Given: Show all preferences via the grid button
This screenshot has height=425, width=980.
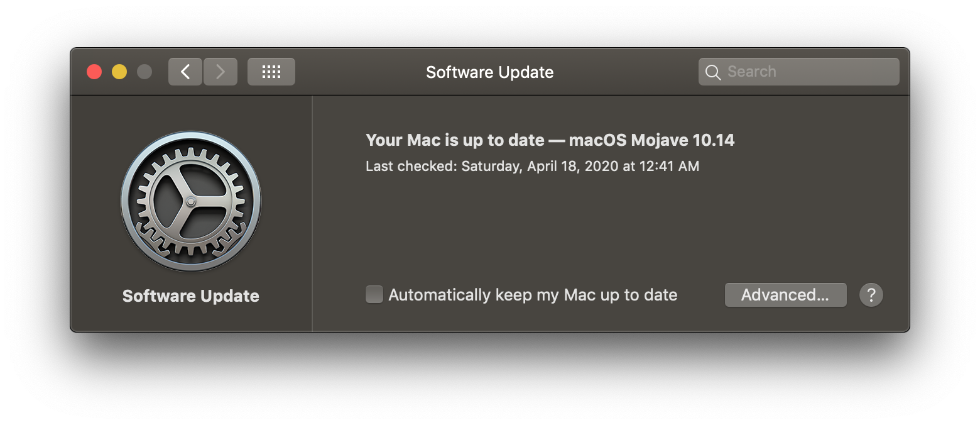Looking at the screenshot, I should (271, 72).
